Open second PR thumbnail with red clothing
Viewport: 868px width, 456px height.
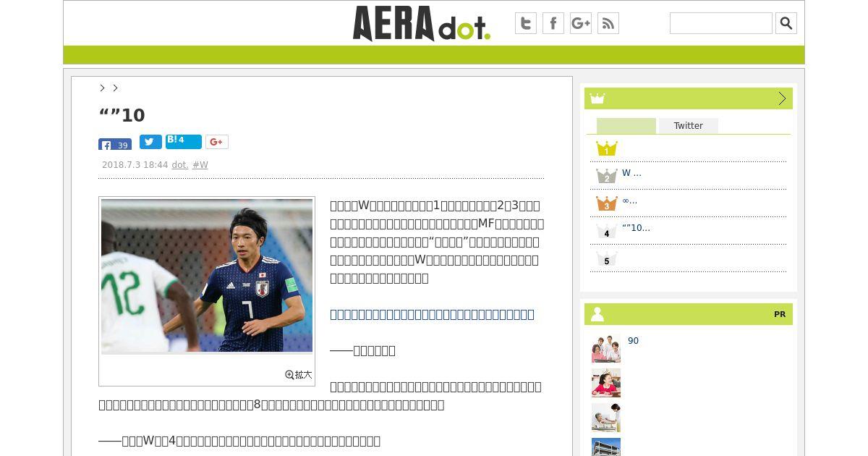[x=606, y=383]
